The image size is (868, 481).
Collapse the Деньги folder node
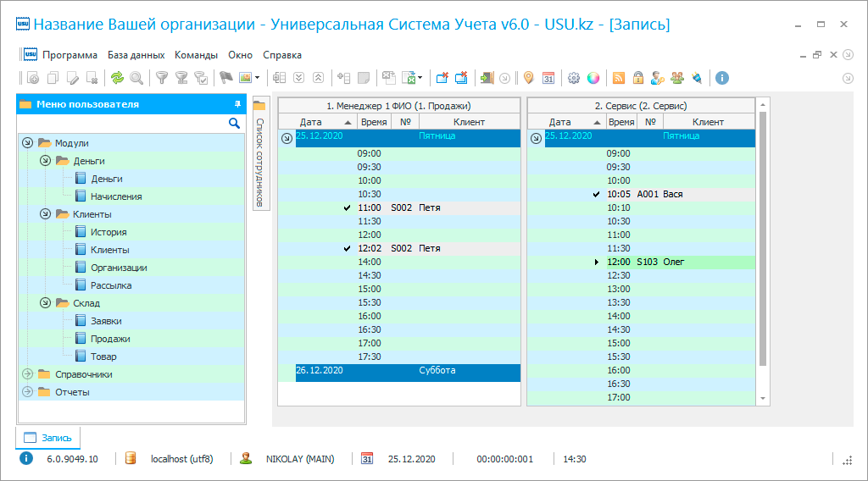pyautogui.click(x=46, y=160)
